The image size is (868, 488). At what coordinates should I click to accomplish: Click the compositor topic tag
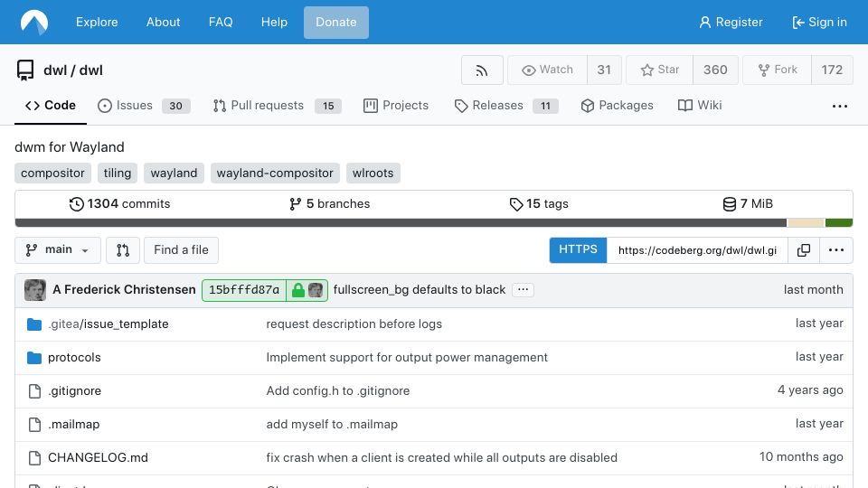(x=52, y=174)
